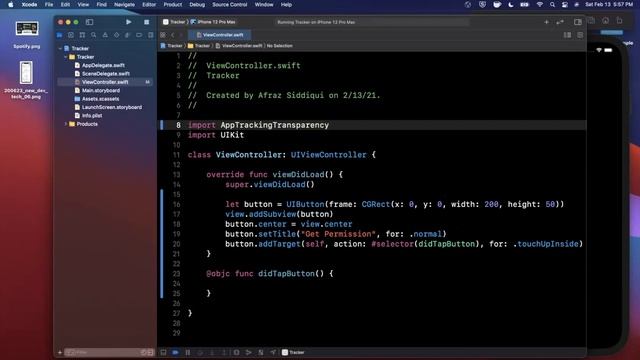640x360 pixels.
Task: Open Environment Overrides in debug bar
Action: (260, 352)
